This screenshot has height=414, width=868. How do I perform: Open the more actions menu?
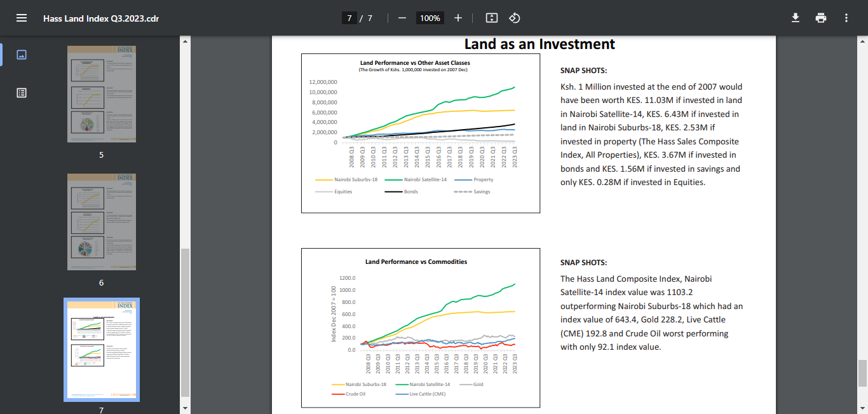click(x=846, y=18)
